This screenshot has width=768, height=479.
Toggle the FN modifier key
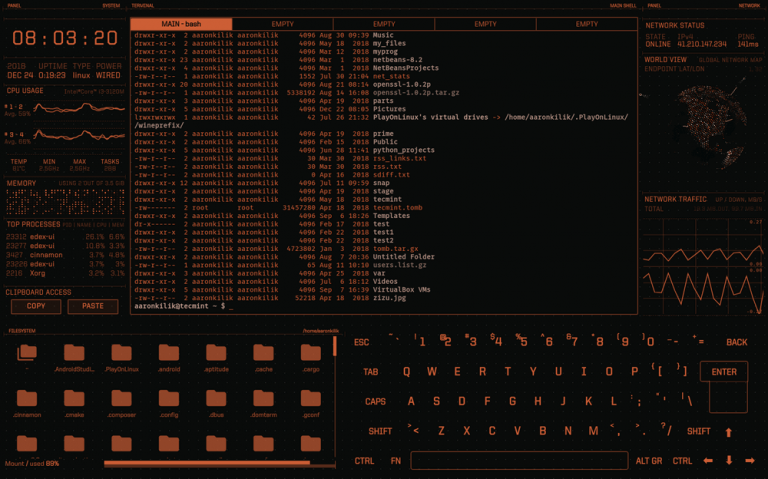pyautogui.click(x=396, y=461)
